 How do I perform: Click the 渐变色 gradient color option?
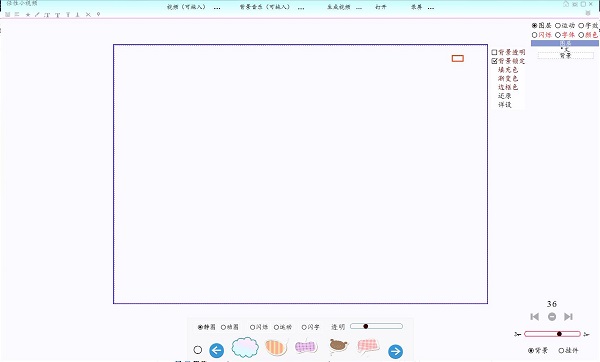coord(508,78)
